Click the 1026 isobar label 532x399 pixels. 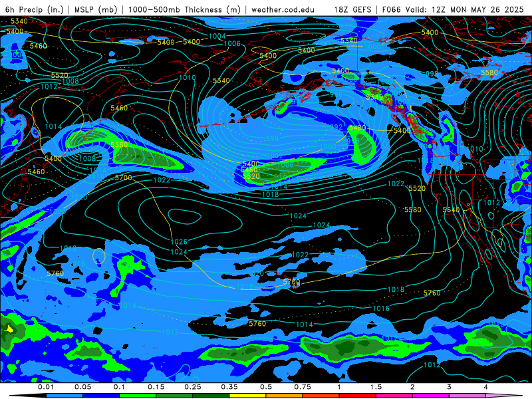tap(179, 241)
